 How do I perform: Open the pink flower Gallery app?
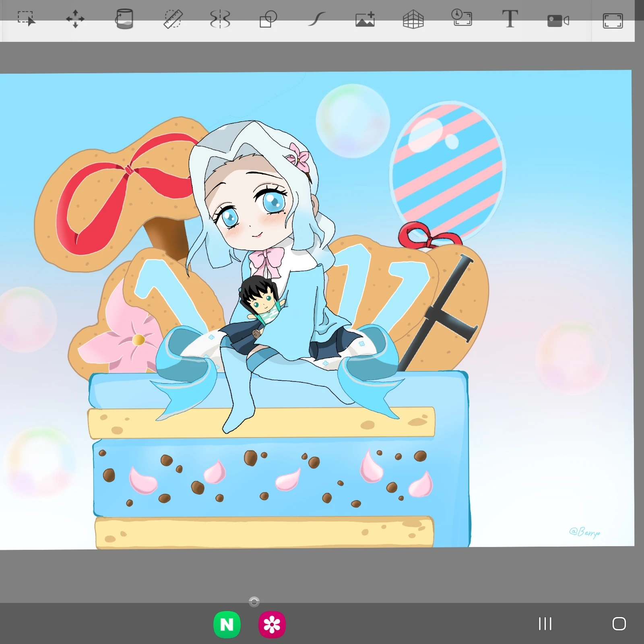[x=272, y=625]
